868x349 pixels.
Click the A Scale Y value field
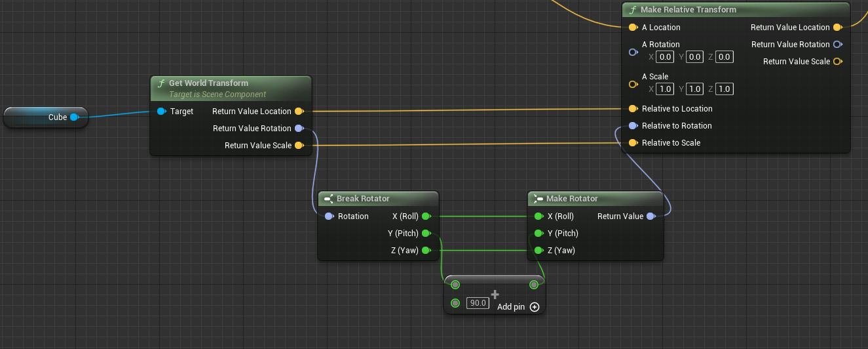695,89
